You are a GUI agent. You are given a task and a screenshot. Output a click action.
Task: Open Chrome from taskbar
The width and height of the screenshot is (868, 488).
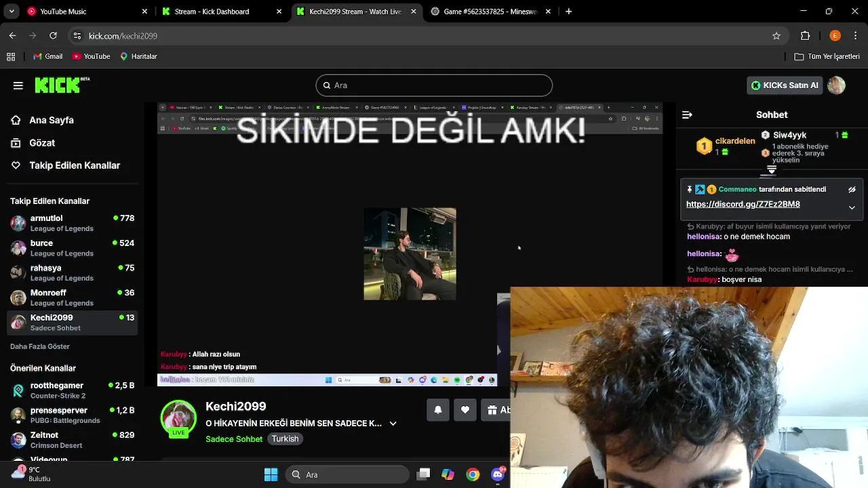pyautogui.click(x=473, y=474)
